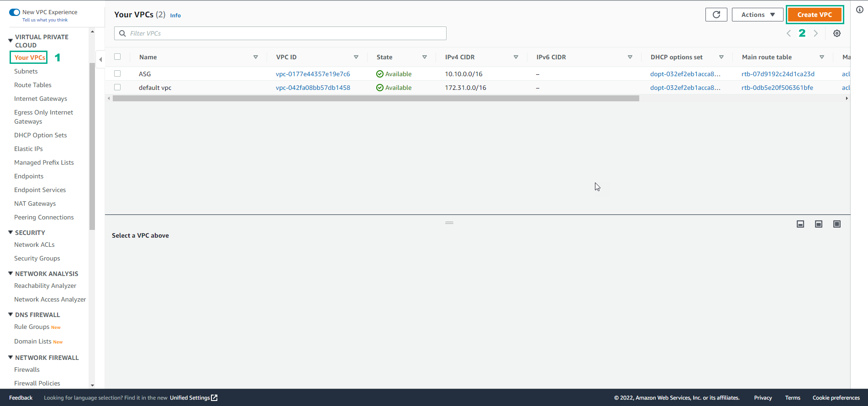Click the refresh VPC list icon button

pos(716,15)
